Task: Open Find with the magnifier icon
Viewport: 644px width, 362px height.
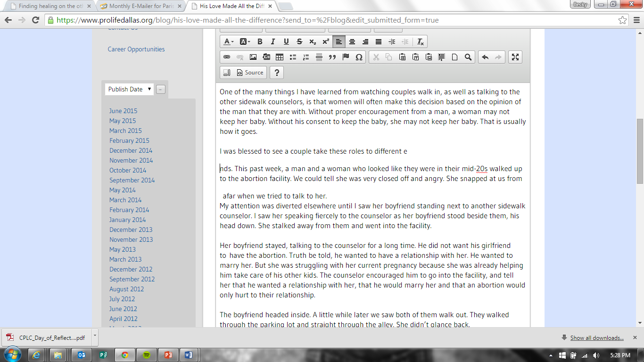Action: 468,57
